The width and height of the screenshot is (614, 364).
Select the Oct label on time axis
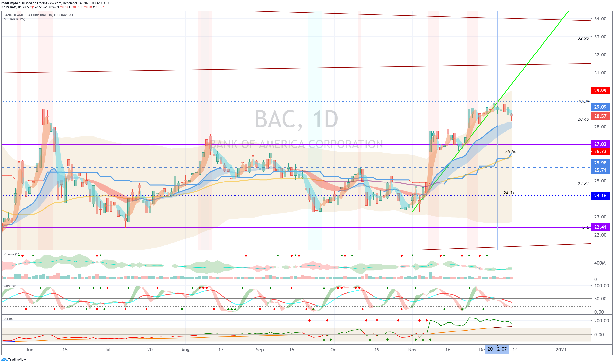click(334, 350)
